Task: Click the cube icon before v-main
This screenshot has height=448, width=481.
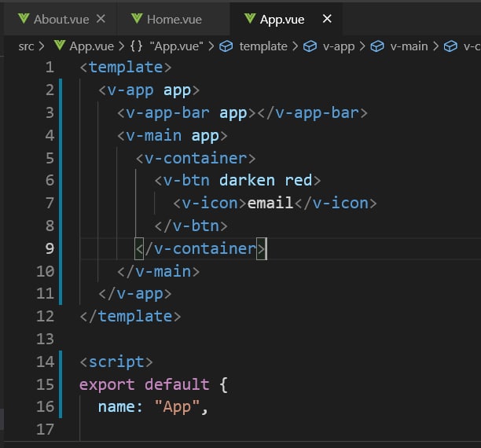Action: tap(377, 46)
